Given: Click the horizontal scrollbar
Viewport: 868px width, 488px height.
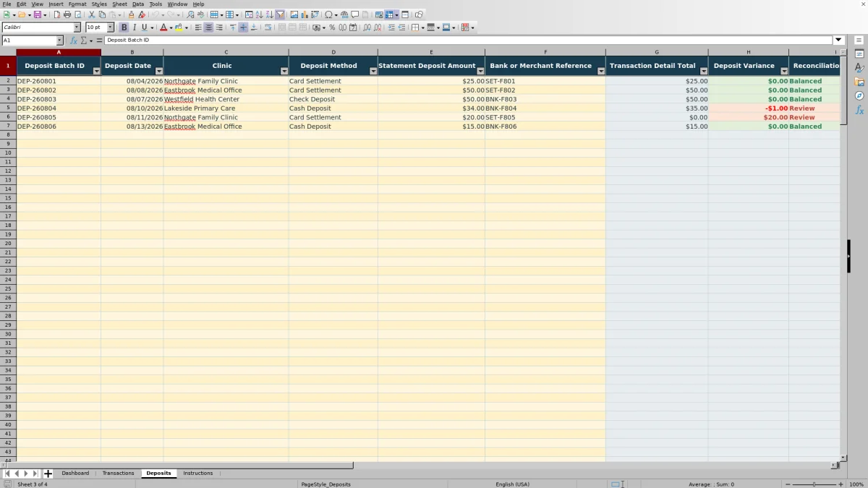Looking at the screenshot, I should click(x=420, y=465).
